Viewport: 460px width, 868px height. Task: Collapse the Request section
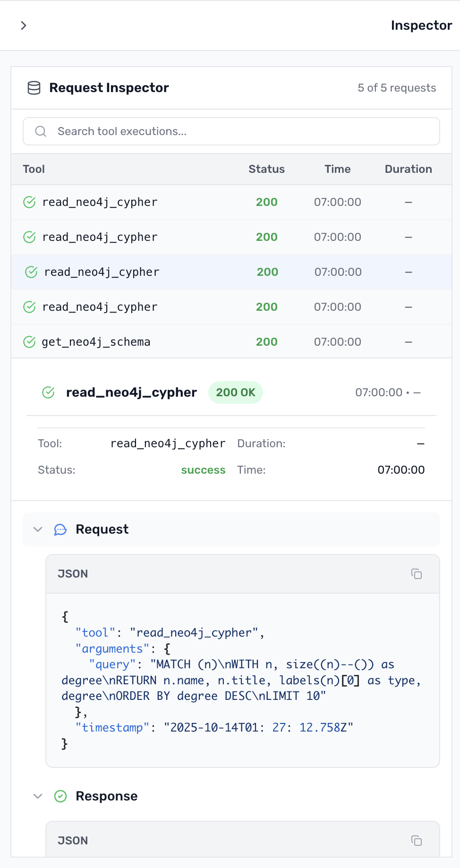point(38,529)
